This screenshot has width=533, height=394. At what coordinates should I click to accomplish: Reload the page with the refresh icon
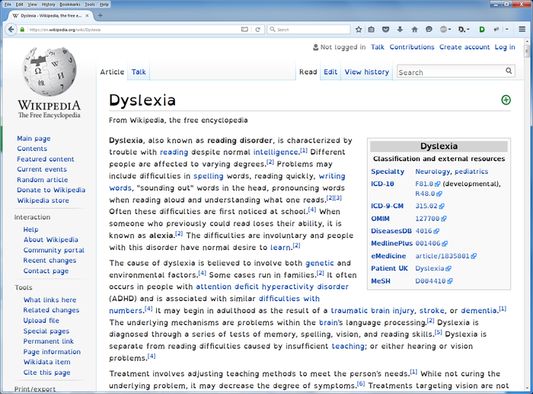[258, 30]
